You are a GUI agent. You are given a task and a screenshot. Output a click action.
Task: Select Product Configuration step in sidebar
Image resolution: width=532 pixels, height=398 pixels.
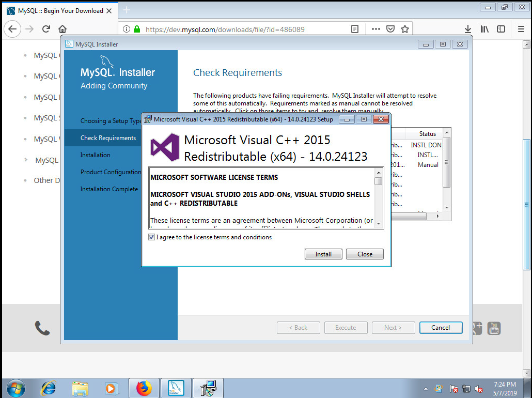(111, 172)
